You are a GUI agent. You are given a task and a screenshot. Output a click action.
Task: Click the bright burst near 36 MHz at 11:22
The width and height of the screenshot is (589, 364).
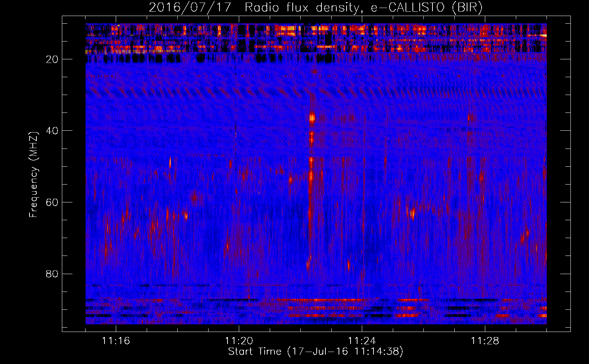(312, 118)
